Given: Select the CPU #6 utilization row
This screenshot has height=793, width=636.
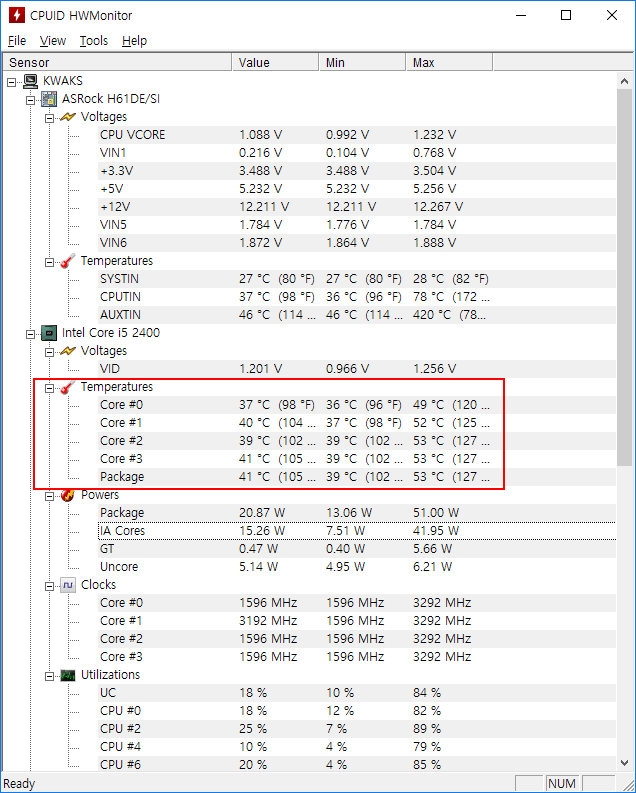Looking at the screenshot, I should click(x=357, y=765).
